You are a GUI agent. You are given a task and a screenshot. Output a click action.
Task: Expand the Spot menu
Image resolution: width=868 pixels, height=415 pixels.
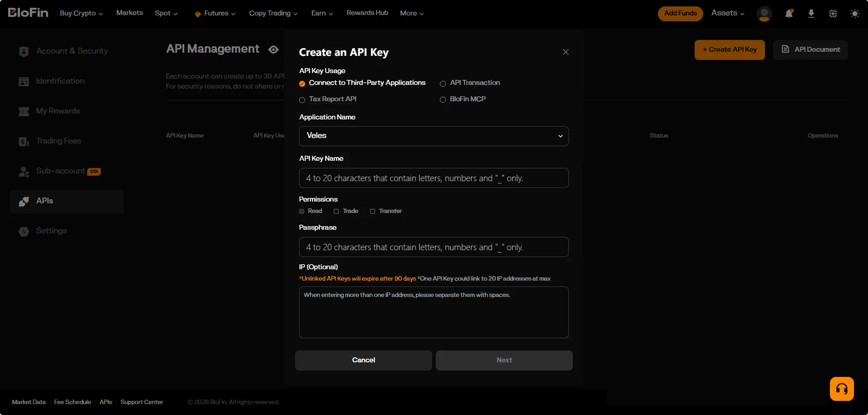[x=166, y=13]
